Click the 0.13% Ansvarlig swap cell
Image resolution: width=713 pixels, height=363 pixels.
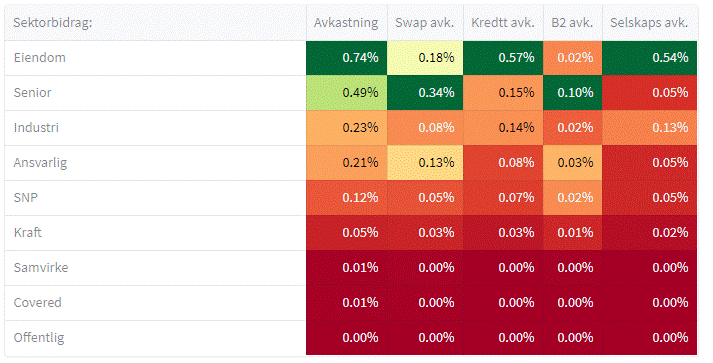[425, 163]
